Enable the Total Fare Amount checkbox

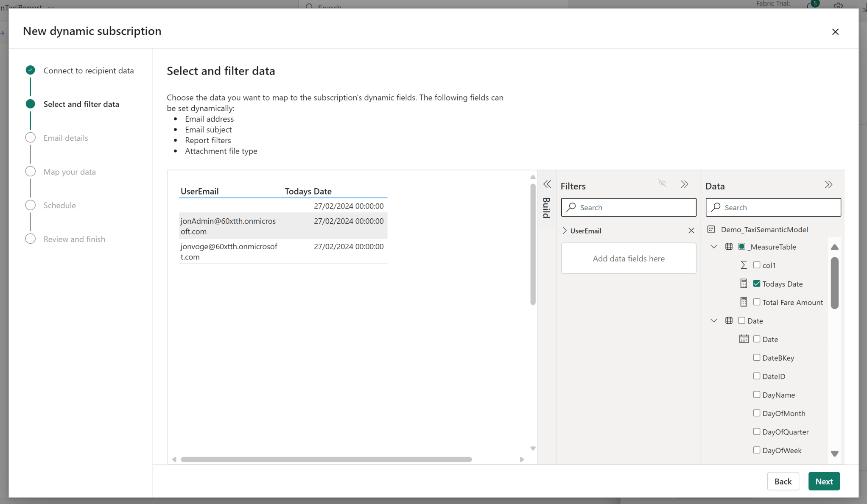tap(757, 302)
